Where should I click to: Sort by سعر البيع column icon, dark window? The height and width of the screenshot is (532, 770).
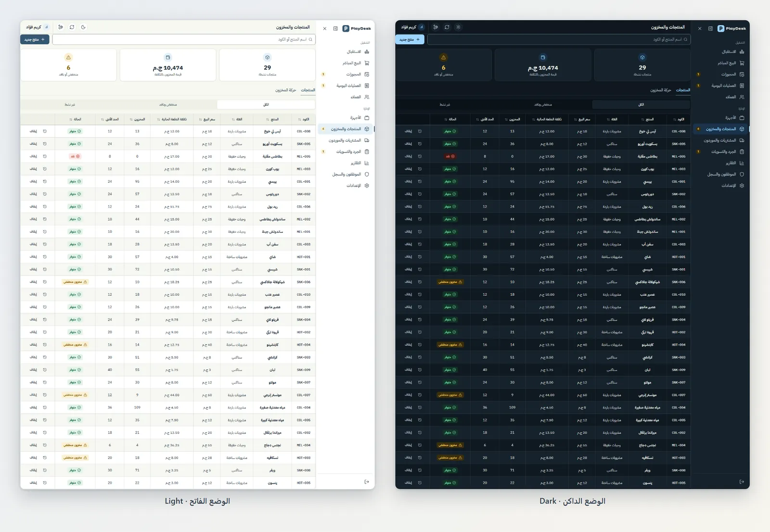click(575, 119)
